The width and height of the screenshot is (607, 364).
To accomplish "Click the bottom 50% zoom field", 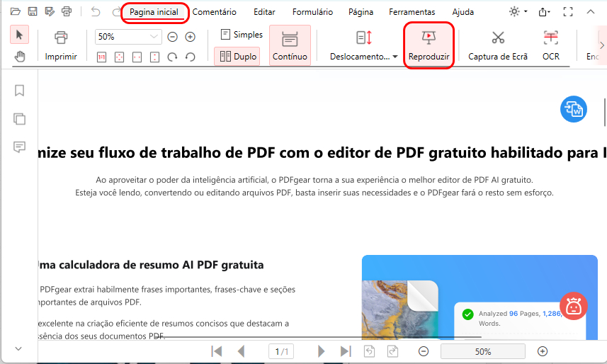I will pos(483,351).
